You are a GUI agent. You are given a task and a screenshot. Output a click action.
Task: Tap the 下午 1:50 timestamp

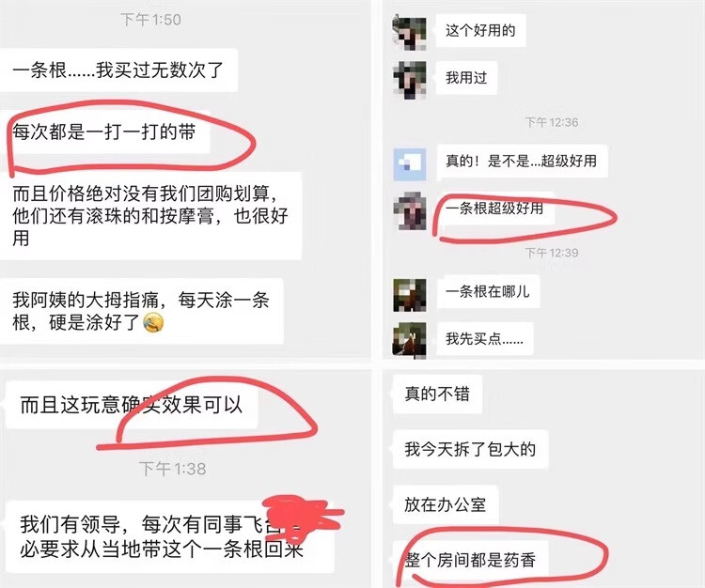coord(150,20)
